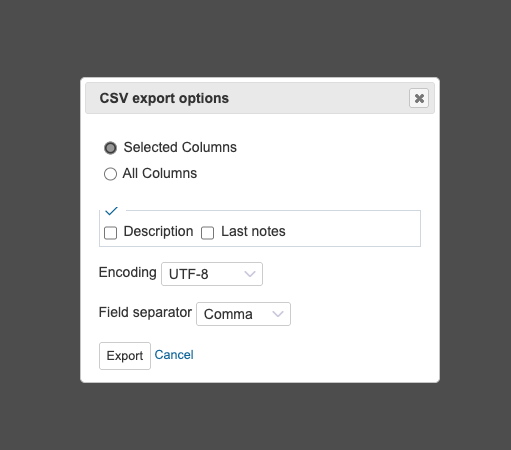Click the All Columns label text
The height and width of the screenshot is (450, 511).
160,173
